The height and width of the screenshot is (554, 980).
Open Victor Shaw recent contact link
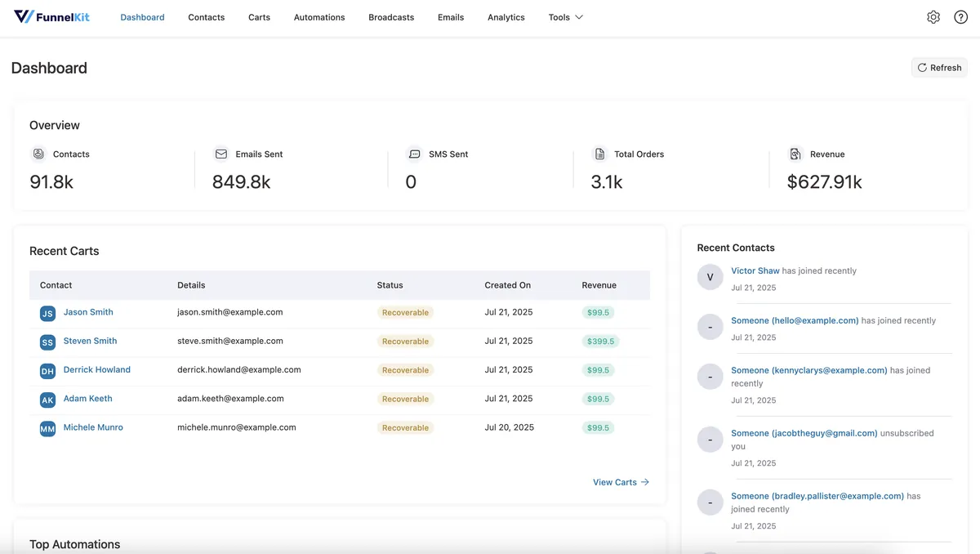pos(755,270)
